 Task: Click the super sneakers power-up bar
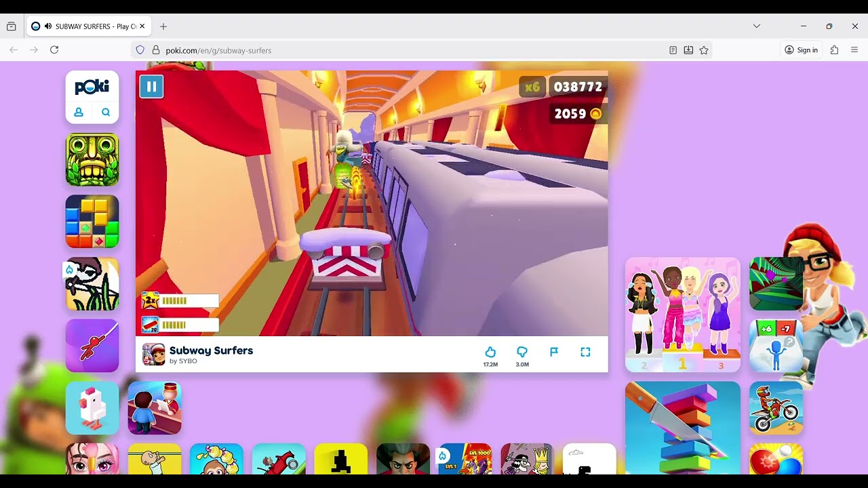[180, 325]
